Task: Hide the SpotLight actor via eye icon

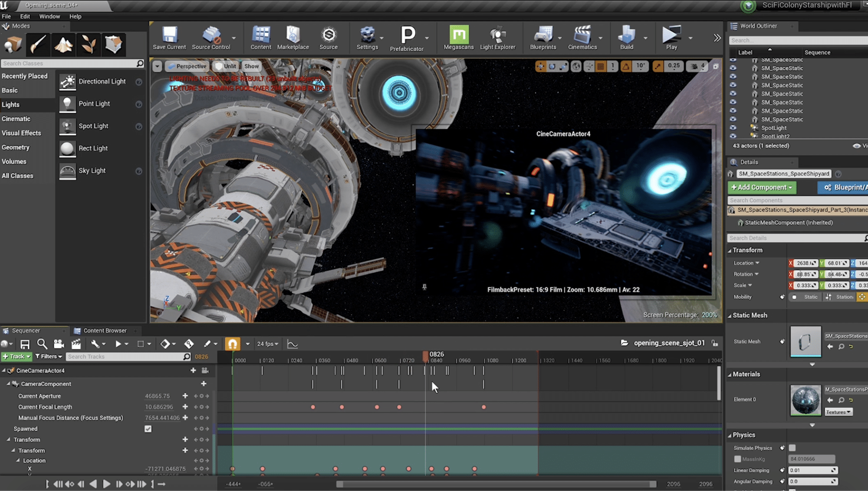Action: [733, 128]
